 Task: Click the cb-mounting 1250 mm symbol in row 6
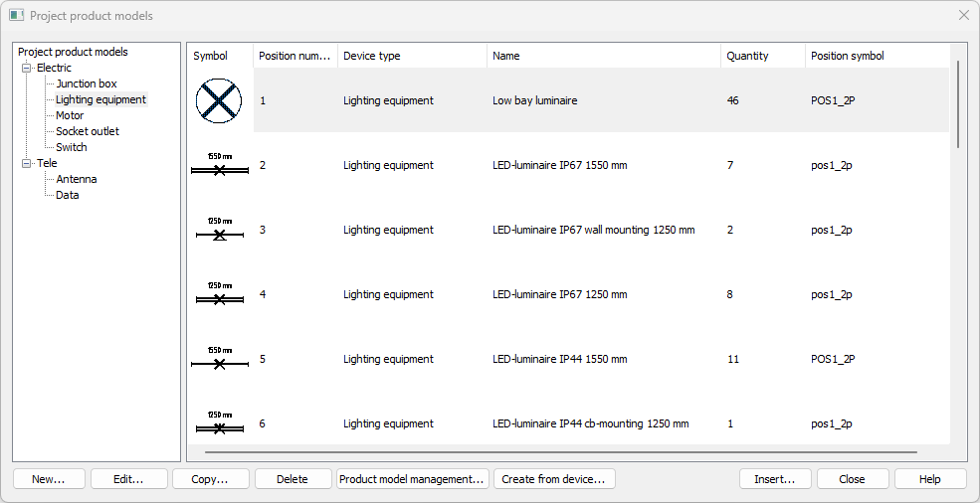pyautogui.click(x=219, y=424)
